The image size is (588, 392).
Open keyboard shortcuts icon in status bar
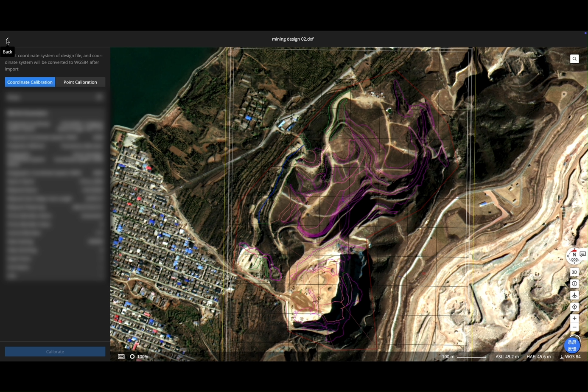pyautogui.click(x=121, y=357)
